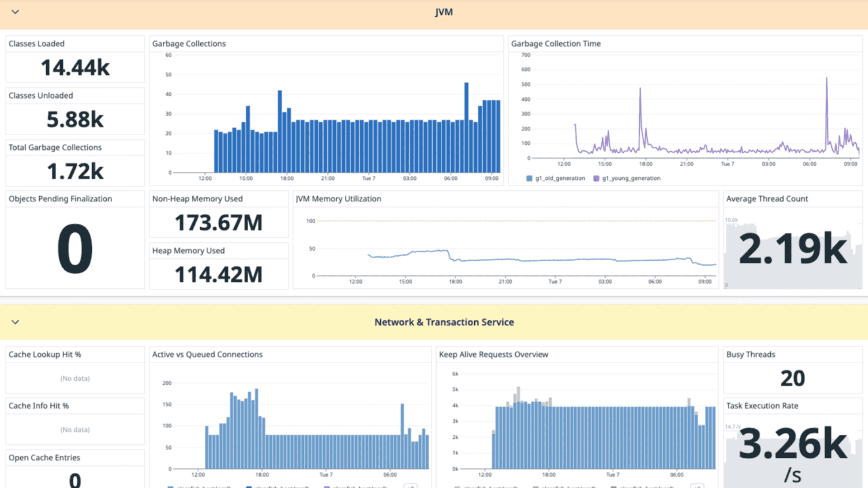Click the tallest bar in Garbage Collections chart
The width and height of the screenshot is (868, 488).
coord(466,127)
